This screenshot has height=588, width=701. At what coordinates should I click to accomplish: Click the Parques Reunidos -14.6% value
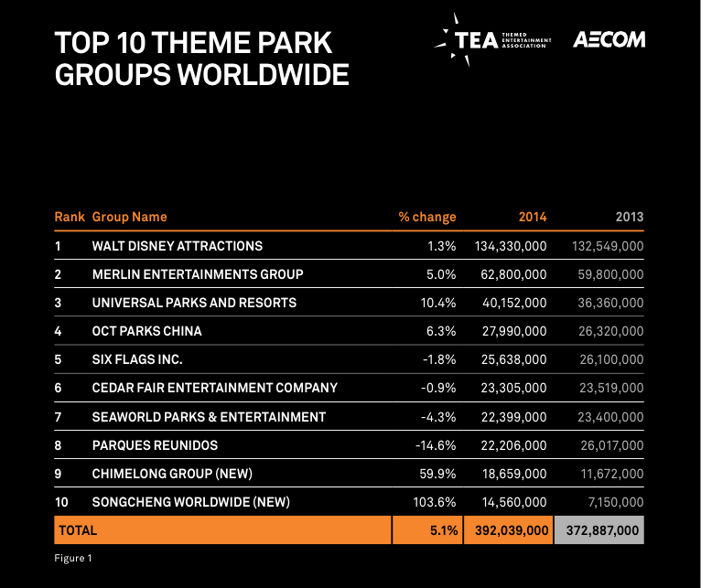coord(437,444)
